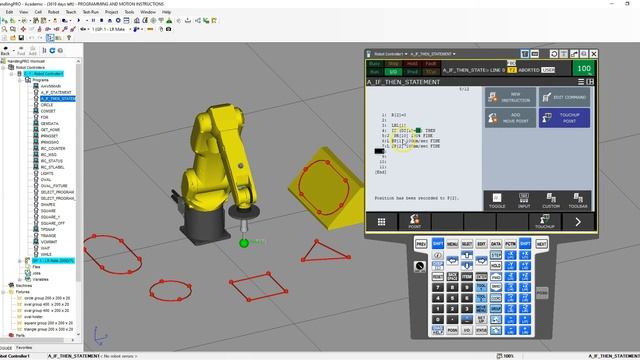The image size is (640, 360).
Task: Expand the GP: 1 - LR Mate tree node
Action: tap(20, 260)
